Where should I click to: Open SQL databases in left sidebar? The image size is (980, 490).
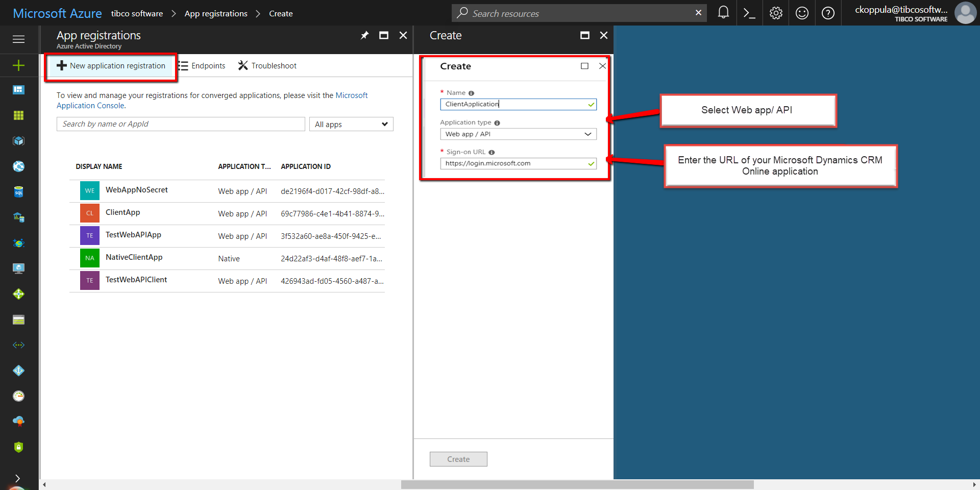coord(18,192)
